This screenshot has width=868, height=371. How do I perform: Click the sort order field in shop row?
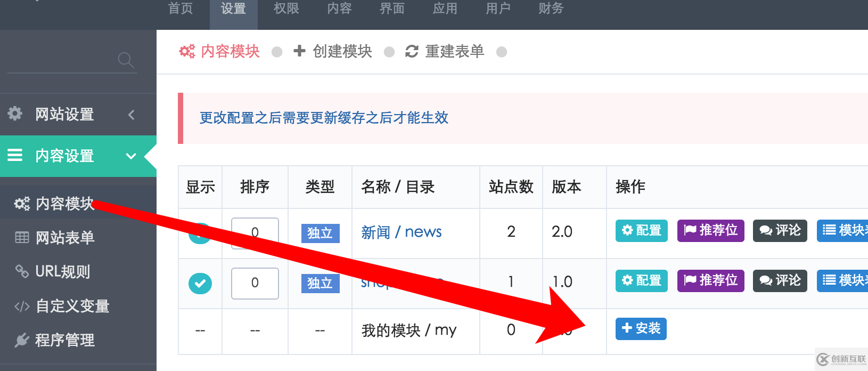[x=255, y=283]
